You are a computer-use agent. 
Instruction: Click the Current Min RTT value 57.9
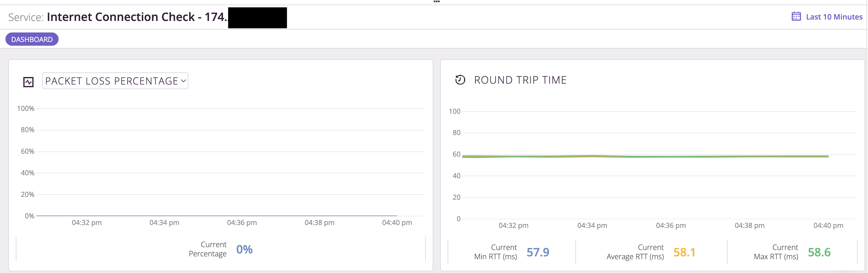[x=538, y=252]
